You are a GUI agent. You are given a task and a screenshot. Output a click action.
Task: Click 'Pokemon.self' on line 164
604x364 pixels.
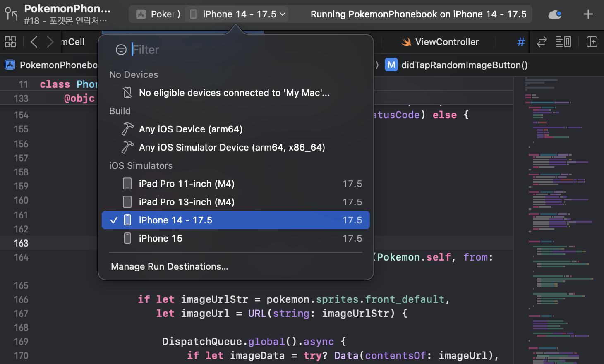tap(414, 257)
